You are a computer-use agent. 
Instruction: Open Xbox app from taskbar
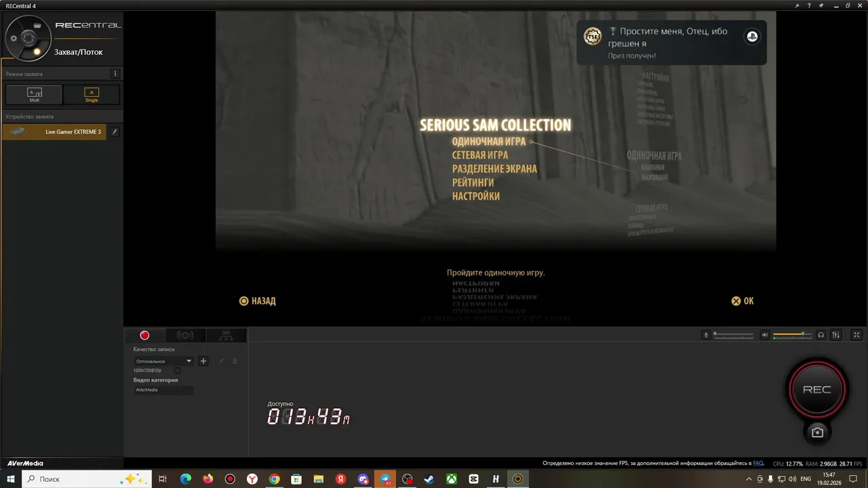click(x=451, y=479)
